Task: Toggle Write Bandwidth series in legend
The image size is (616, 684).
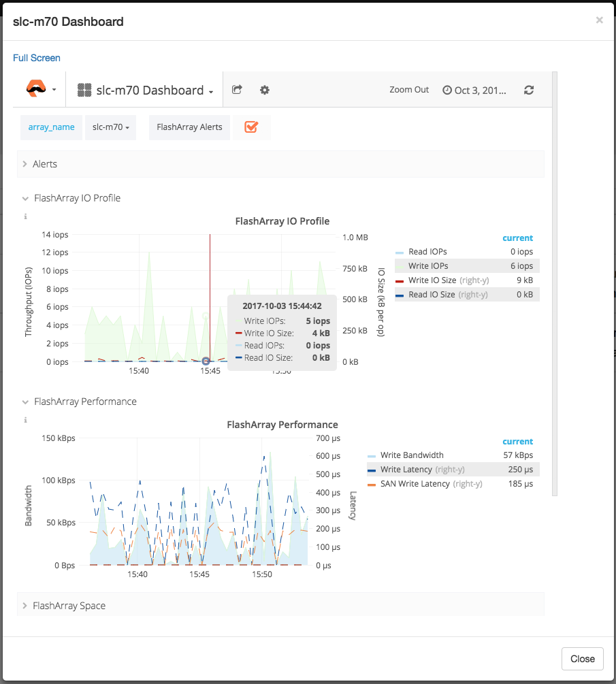Action: (412, 455)
